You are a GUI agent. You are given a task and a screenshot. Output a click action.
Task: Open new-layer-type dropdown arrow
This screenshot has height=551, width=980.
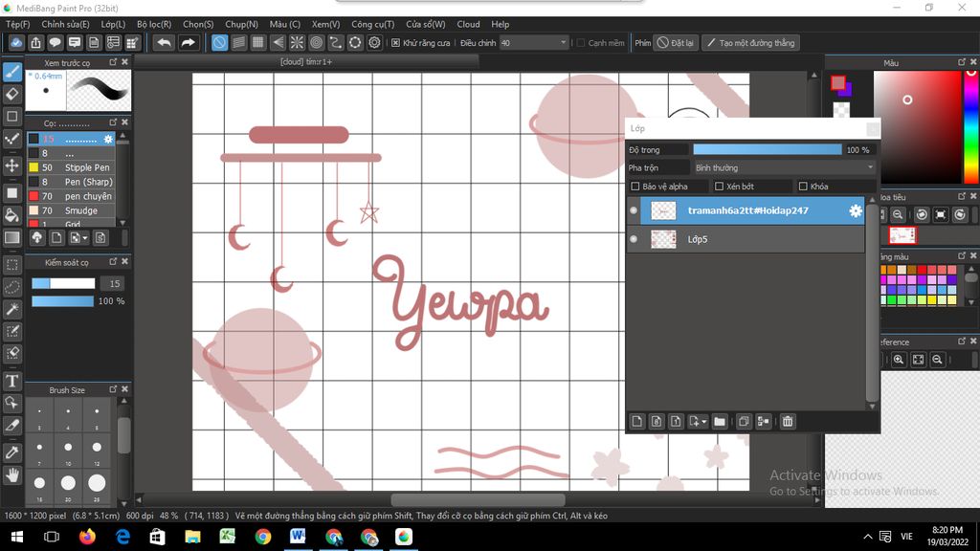tap(703, 422)
